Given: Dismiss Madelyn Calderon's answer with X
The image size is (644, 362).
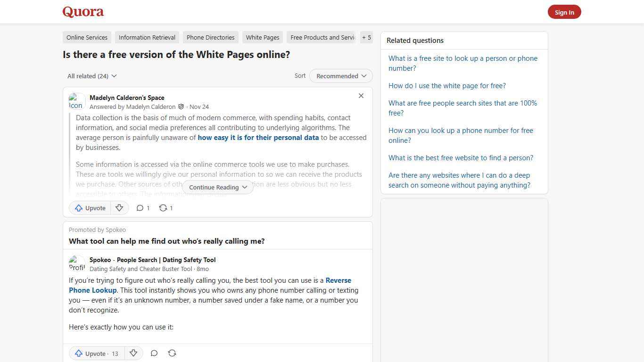Looking at the screenshot, I should click(361, 96).
